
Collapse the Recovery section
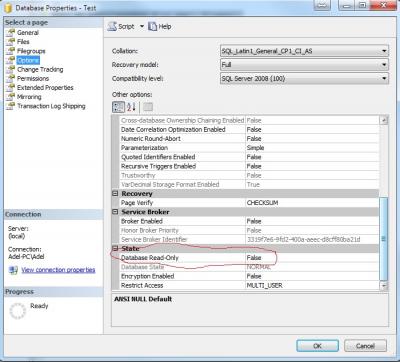[x=115, y=193]
